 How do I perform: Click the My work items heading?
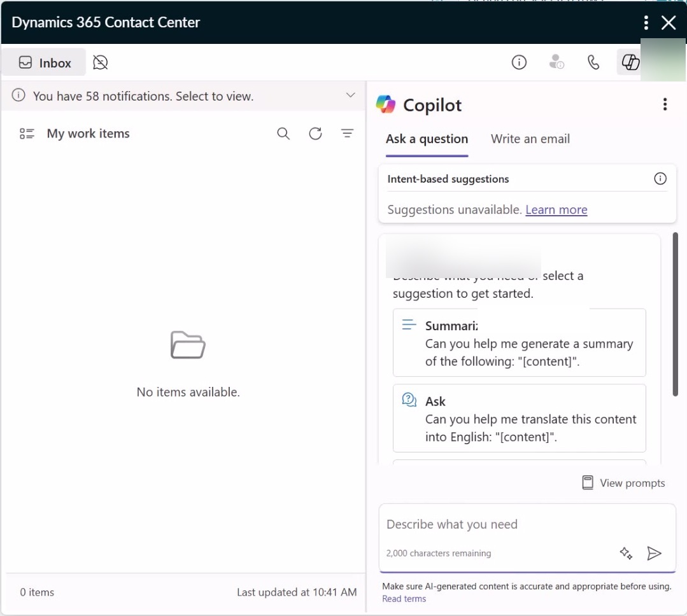[x=88, y=134]
